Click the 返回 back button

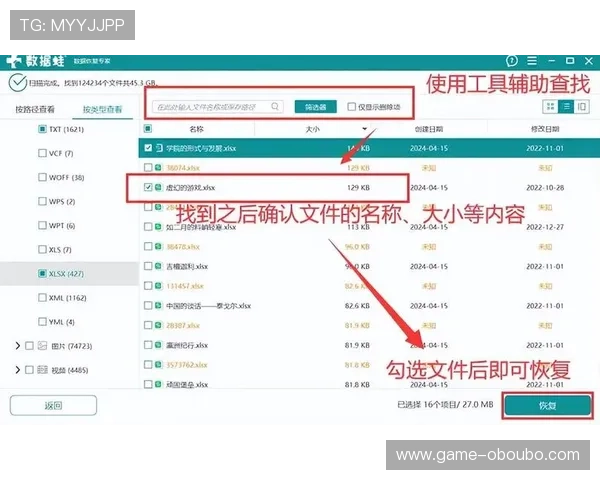pyautogui.click(x=53, y=405)
